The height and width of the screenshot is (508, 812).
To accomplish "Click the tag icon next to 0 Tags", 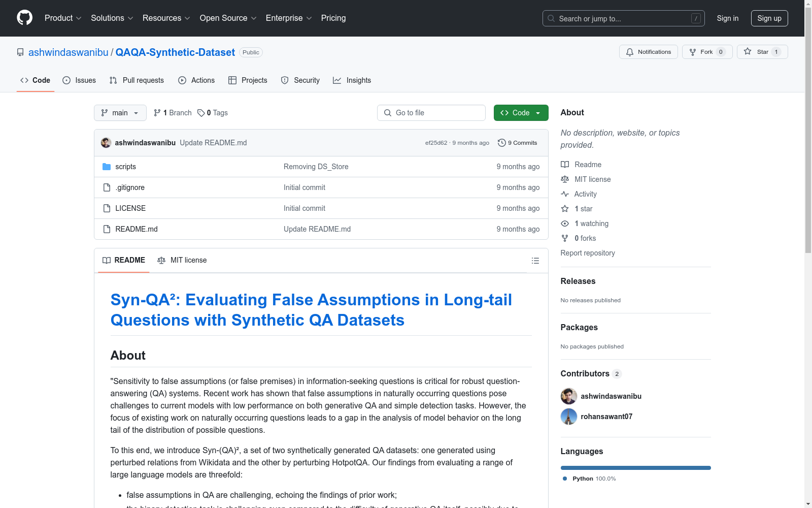I will [x=201, y=113].
